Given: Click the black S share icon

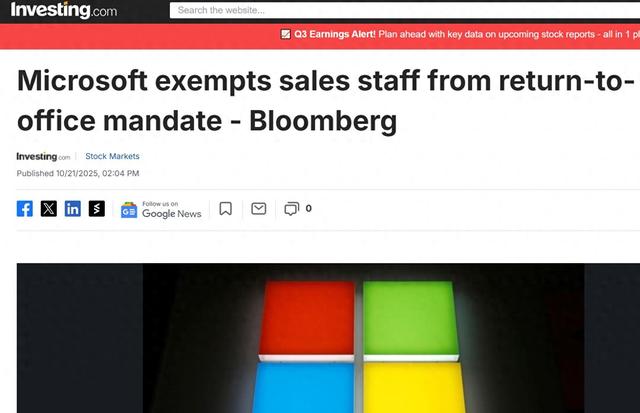Looking at the screenshot, I should point(97,209).
